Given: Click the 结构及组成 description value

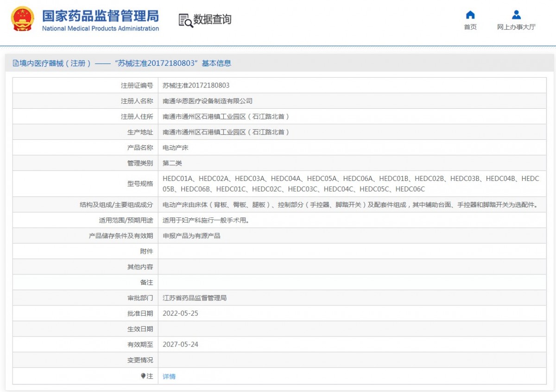Looking at the screenshot, I should click(x=350, y=205).
